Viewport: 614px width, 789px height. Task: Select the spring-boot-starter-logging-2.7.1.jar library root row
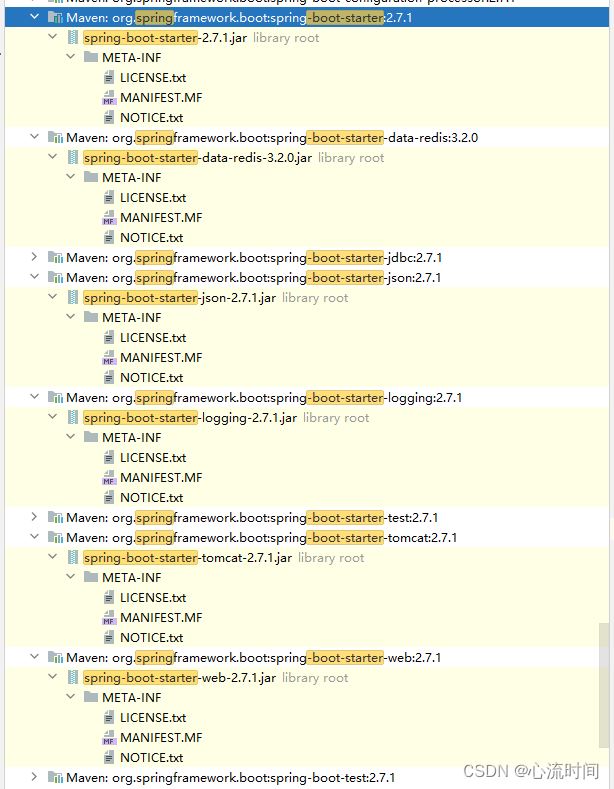coord(307,418)
